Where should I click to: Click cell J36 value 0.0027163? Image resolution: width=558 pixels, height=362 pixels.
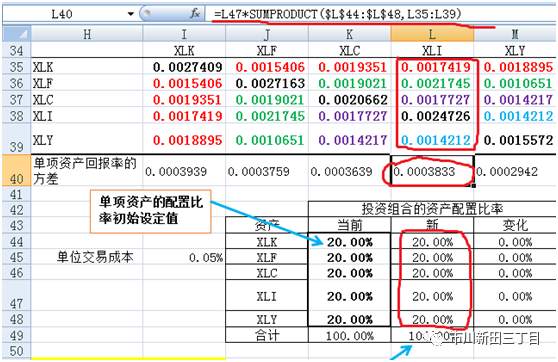(270, 83)
